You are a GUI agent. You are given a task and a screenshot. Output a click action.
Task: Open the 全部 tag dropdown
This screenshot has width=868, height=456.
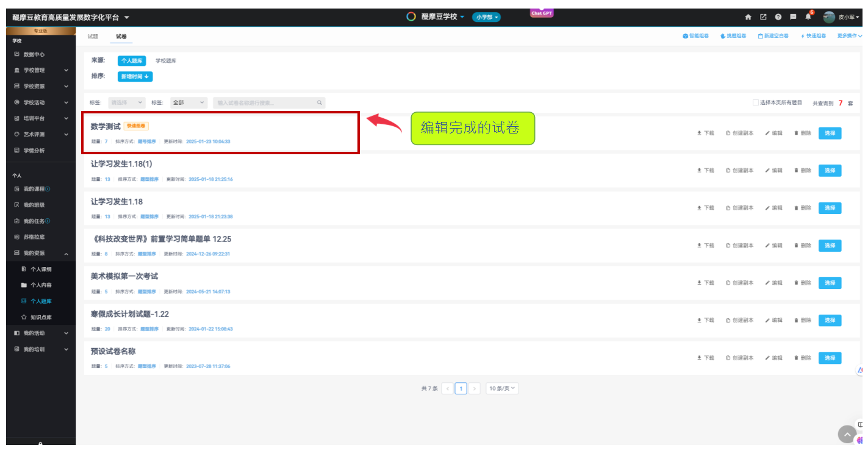click(188, 103)
